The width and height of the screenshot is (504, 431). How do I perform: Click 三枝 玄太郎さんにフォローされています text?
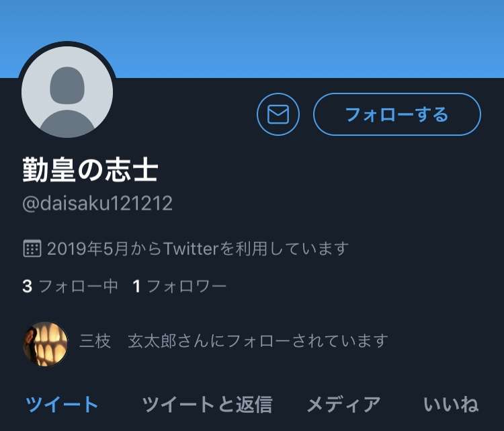click(x=234, y=341)
